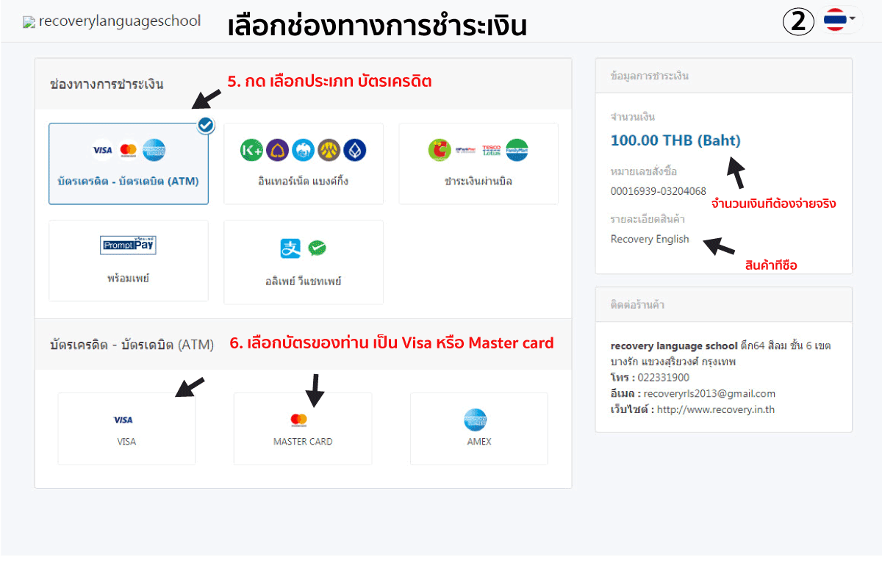
Task: Click the ข้อมูลการชำระเงิน panel header
Action: click(724, 76)
